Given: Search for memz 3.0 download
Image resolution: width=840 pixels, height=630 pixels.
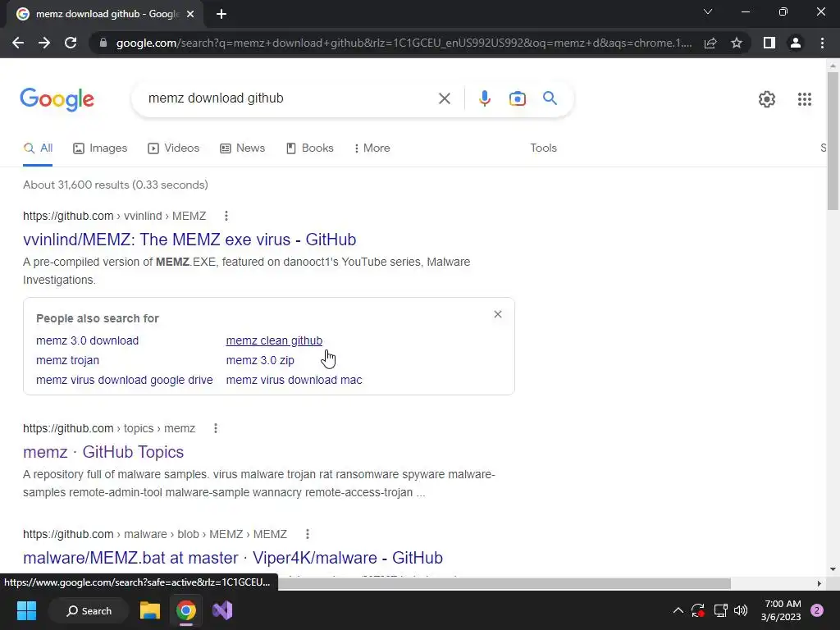Looking at the screenshot, I should point(87,340).
